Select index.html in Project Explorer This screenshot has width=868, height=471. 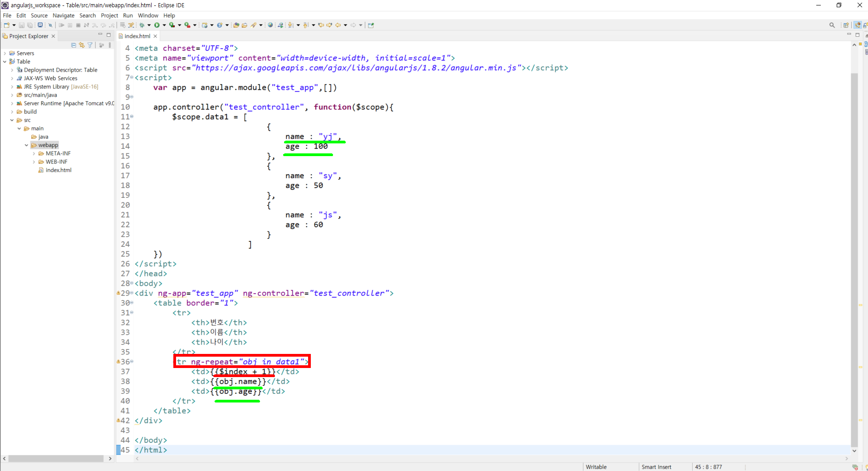59,170
